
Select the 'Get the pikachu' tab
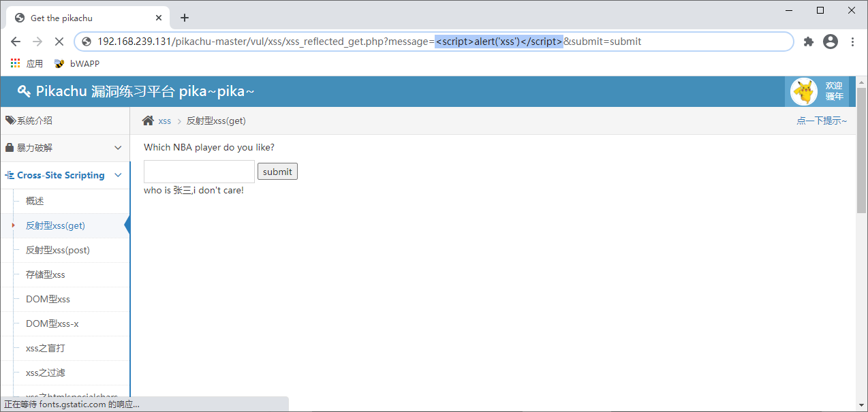tap(87, 18)
